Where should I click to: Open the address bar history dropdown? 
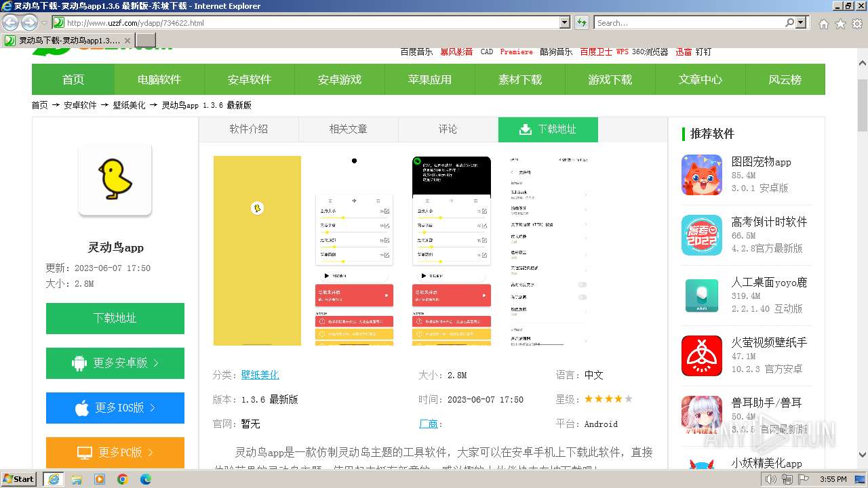click(565, 22)
